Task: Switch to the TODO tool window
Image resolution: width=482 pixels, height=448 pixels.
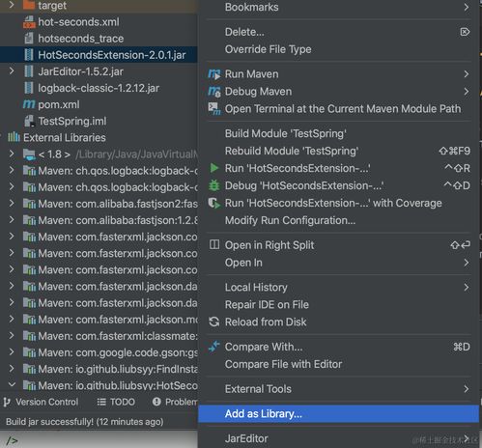Action: pyautogui.click(x=116, y=402)
